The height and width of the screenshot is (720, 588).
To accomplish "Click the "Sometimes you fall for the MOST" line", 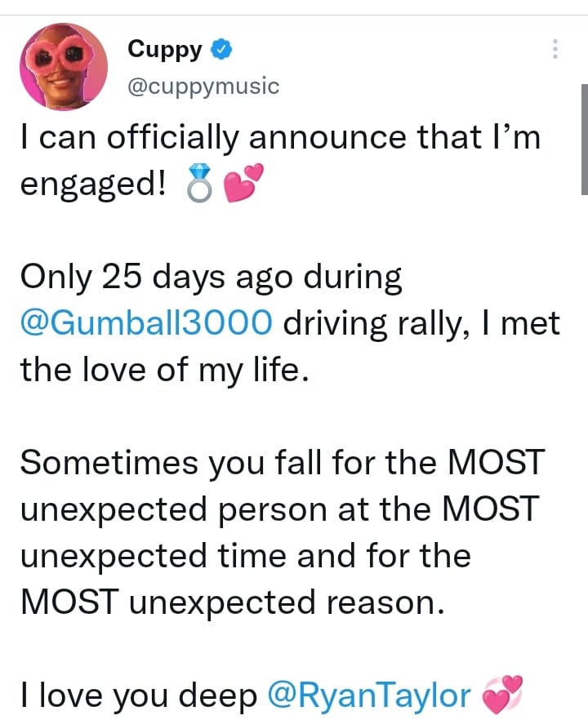I will click(x=282, y=463).
